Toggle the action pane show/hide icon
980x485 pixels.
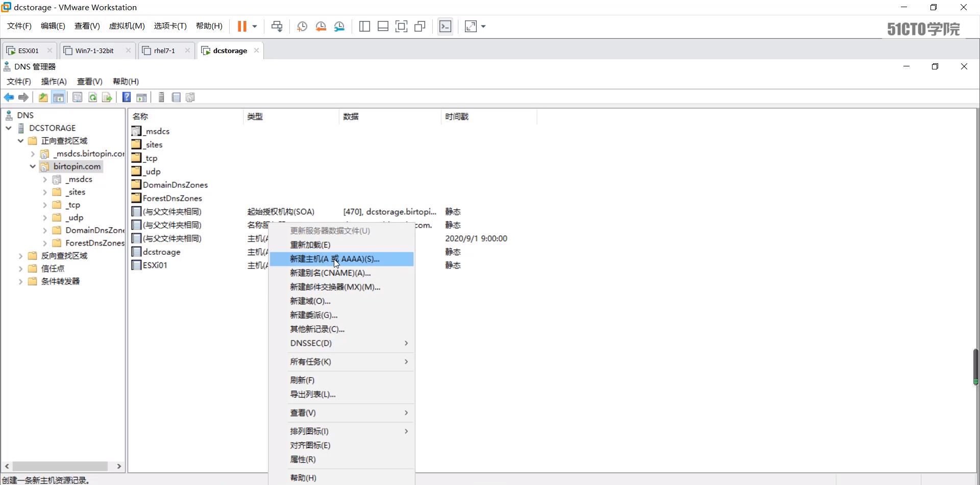pyautogui.click(x=142, y=98)
